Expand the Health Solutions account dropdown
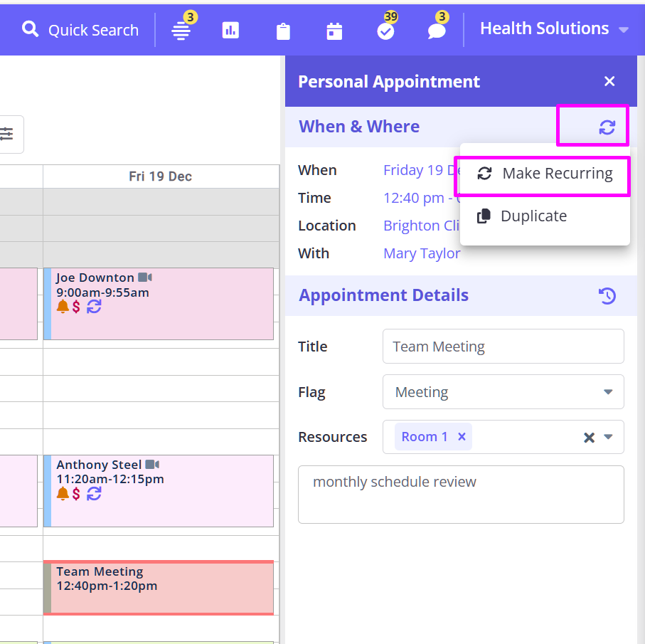 click(x=554, y=29)
